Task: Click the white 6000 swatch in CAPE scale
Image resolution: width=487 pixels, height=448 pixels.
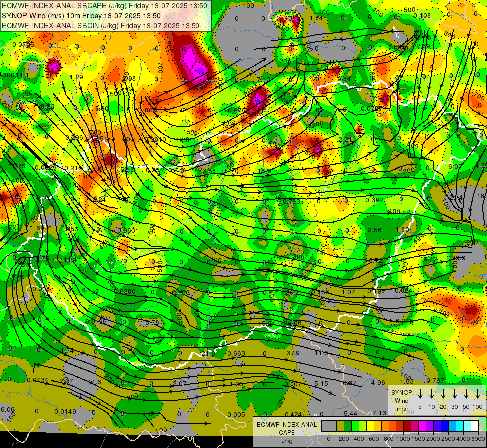Action: pos(475,426)
